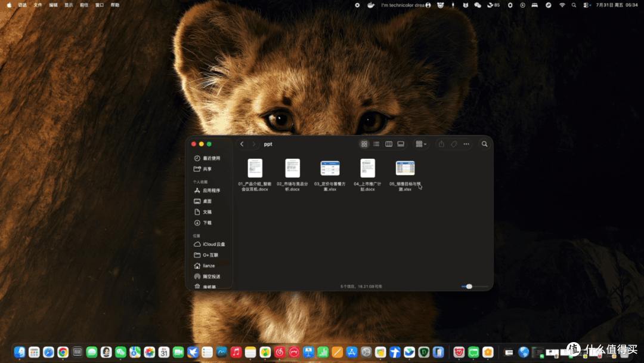Open Launchpad from the Dock
644x363 pixels.
(x=34, y=352)
